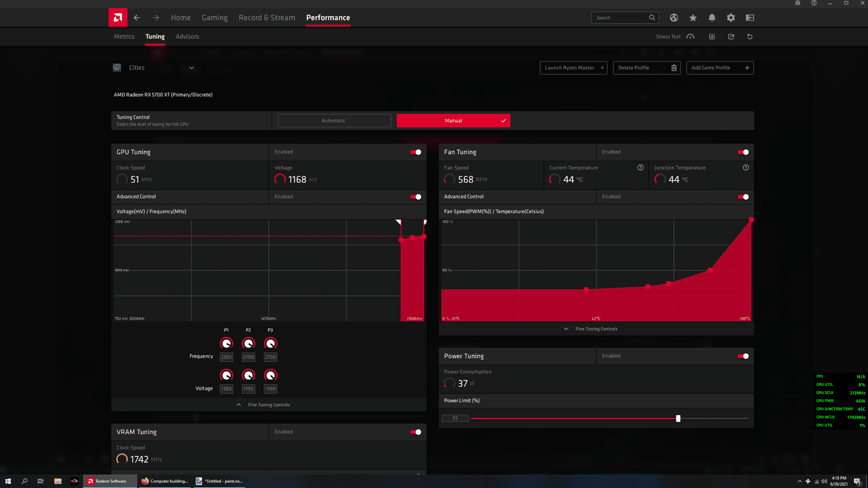This screenshot has width=868, height=488.
Task: Click the Radeon Software taskbar button
Action: pyautogui.click(x=110, y=481)
